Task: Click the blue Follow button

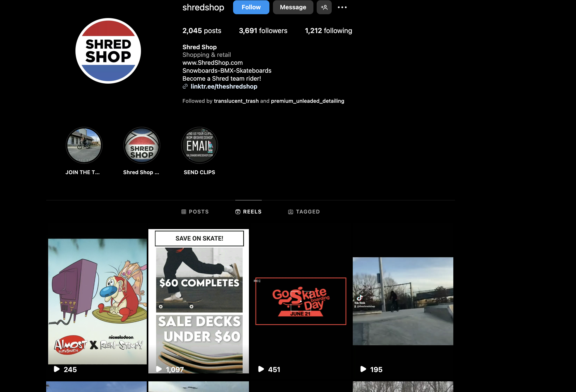Action: (x=251, y=7)
